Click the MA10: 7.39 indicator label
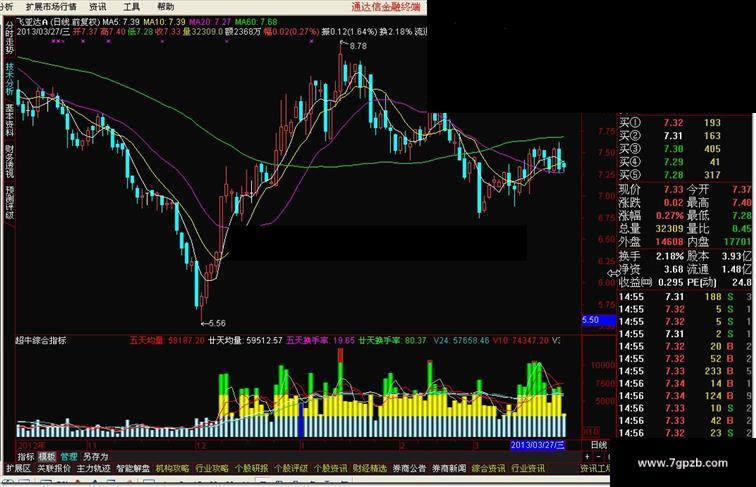This screenshot has width=756, height=487. coord(164,22)
